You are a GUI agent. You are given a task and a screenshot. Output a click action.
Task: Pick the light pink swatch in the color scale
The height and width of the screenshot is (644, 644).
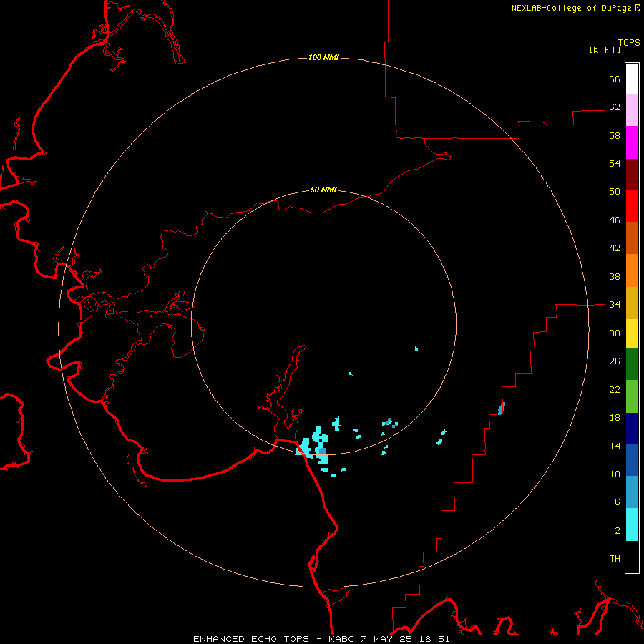(x=632, y=109)
